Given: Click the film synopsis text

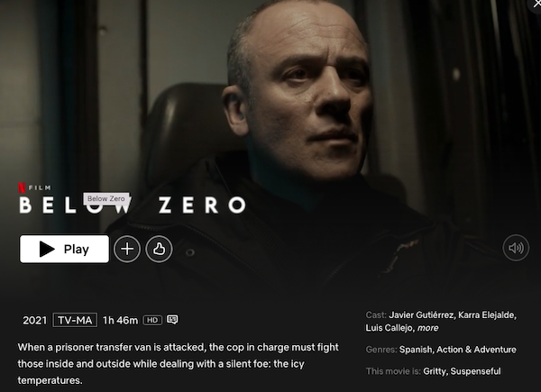Looking at the screenshot, I should click(178, 364).
